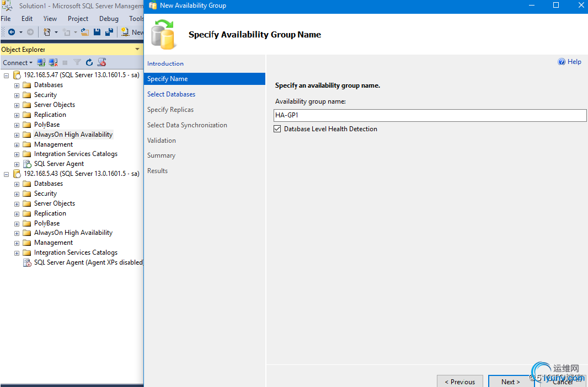
Task: Click Connect Object Explorer icon
Action: tap(41, 62)
